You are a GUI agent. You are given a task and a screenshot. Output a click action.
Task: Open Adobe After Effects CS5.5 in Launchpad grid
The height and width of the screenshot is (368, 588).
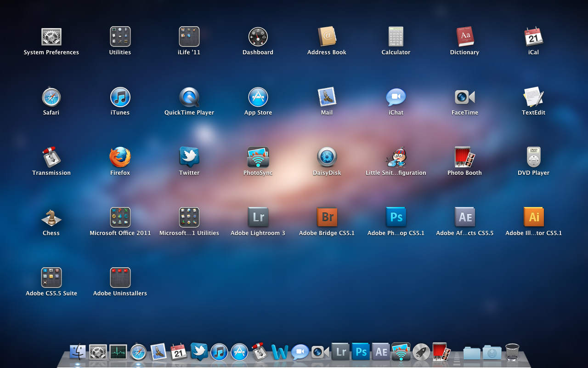coord(465,218)
